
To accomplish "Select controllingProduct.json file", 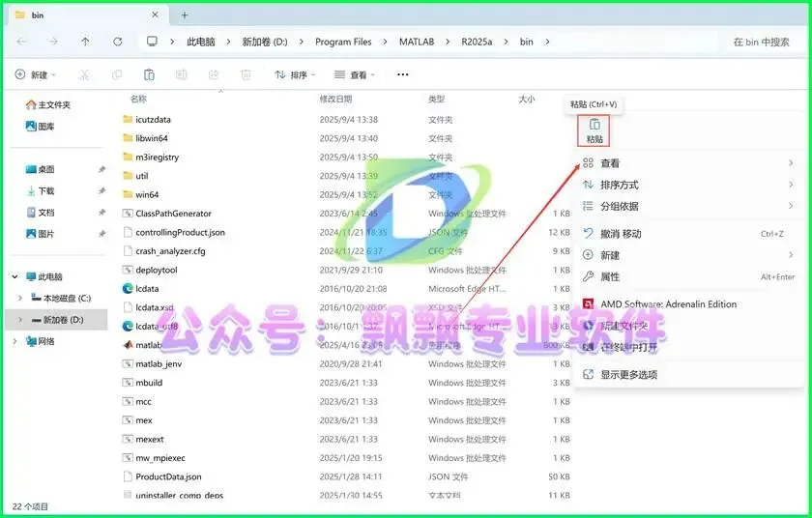I will tap(173, 232).
